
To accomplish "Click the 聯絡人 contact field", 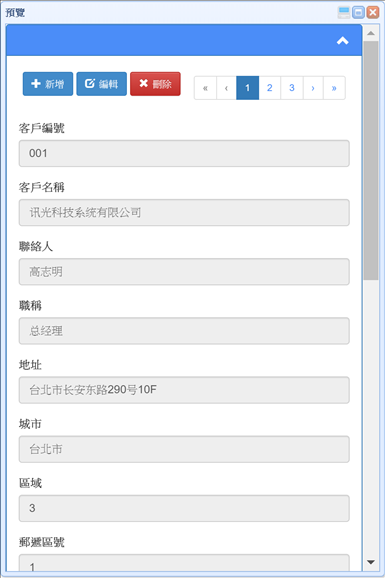I will click(184, 272).
